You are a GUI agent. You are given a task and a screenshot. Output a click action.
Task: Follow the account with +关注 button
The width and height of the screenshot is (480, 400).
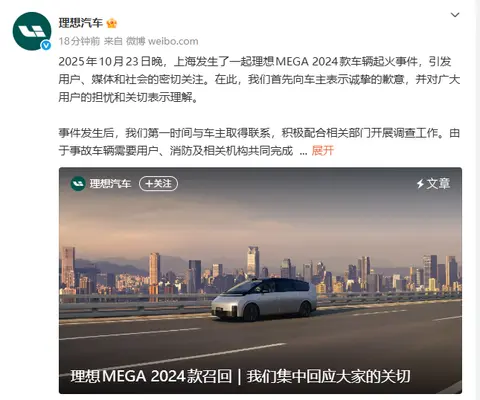(158, 184)
